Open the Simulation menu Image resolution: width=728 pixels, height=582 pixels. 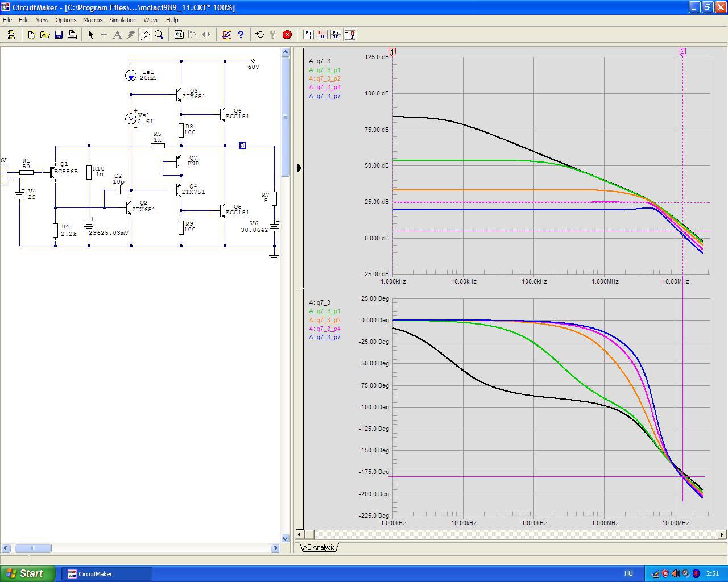coord(123,20)
